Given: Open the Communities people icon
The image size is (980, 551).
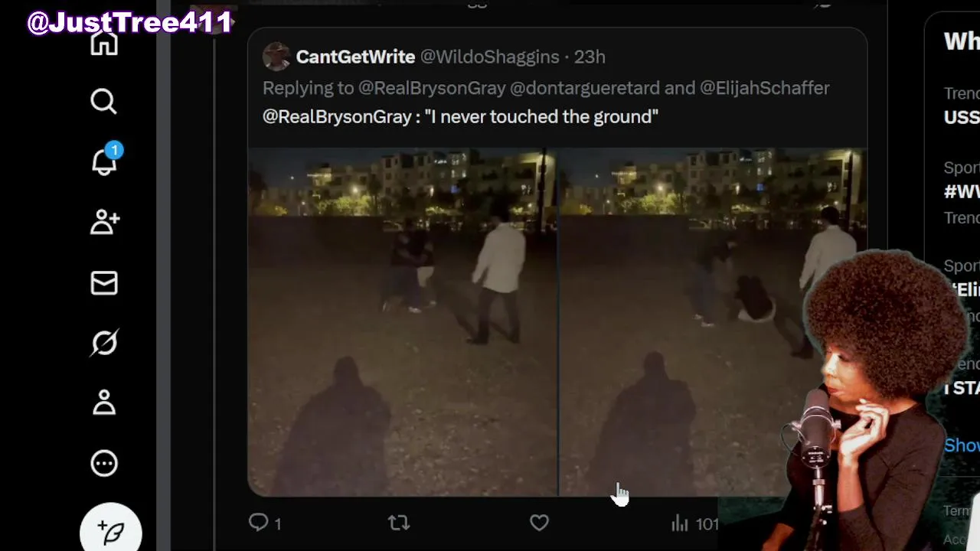Looking at the screenshot, I should pyautogui.click(x=104, y=222).
